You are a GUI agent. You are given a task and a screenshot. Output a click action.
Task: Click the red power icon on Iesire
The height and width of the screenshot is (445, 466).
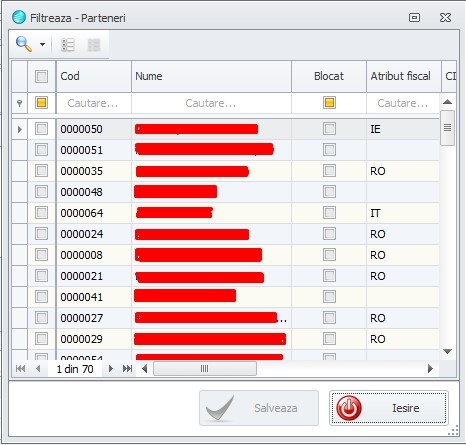[x=349, y=408]
